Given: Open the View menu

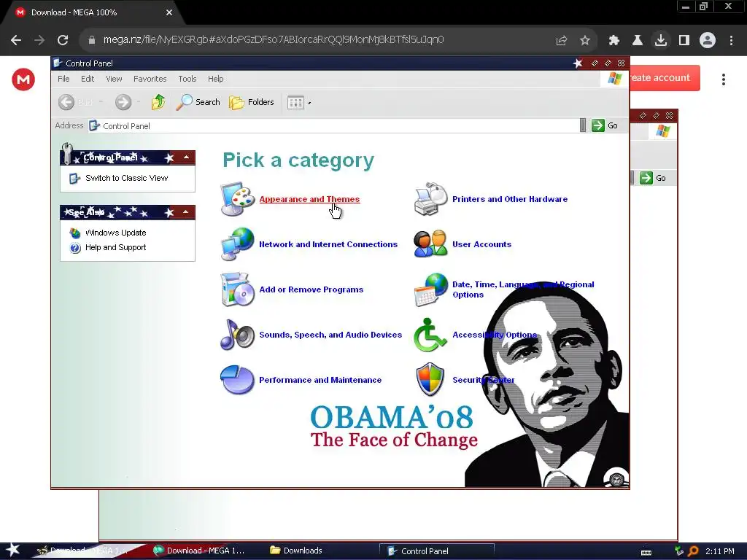Looking at the screenshot, I should [x=114, y=79].
